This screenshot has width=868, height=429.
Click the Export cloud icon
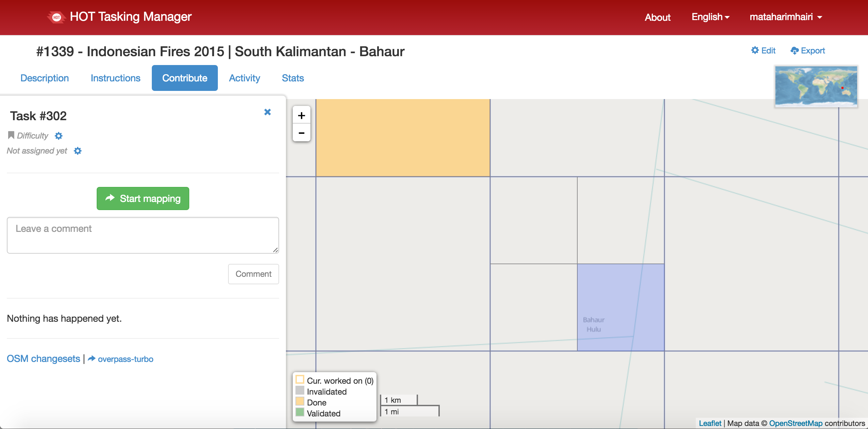pos(794,51)
